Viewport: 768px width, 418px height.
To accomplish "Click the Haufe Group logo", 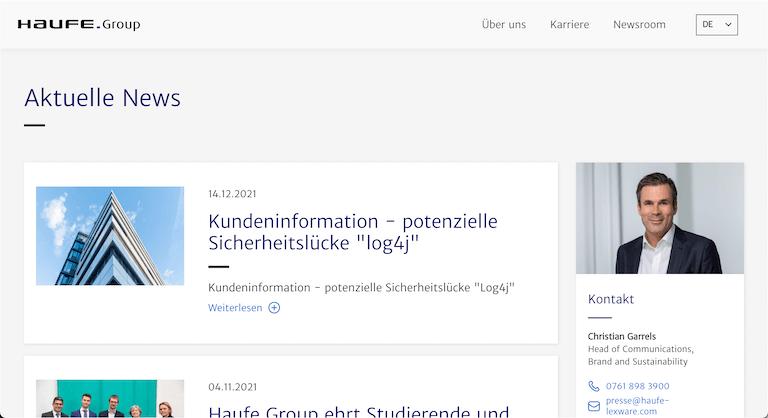I will [79, 24].
